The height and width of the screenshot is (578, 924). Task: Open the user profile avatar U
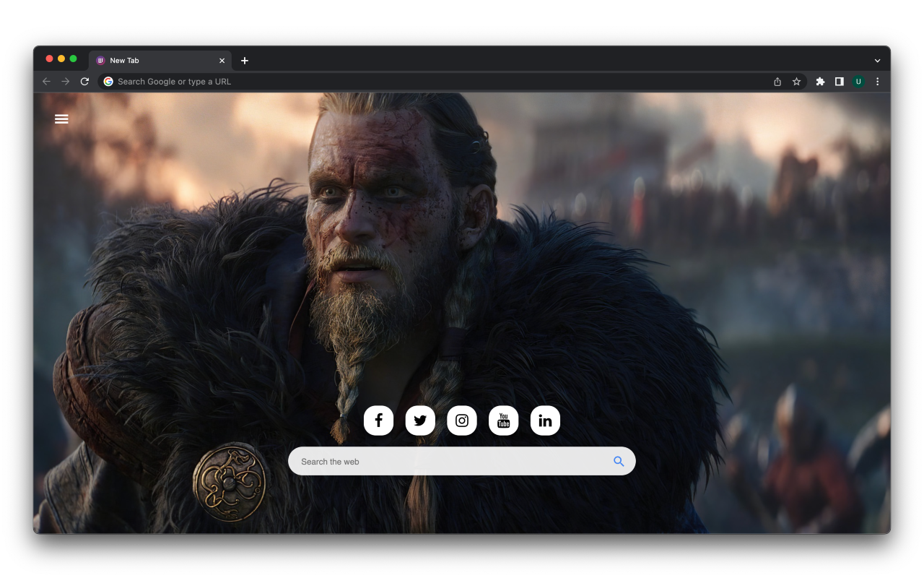[x=858, y=82]
